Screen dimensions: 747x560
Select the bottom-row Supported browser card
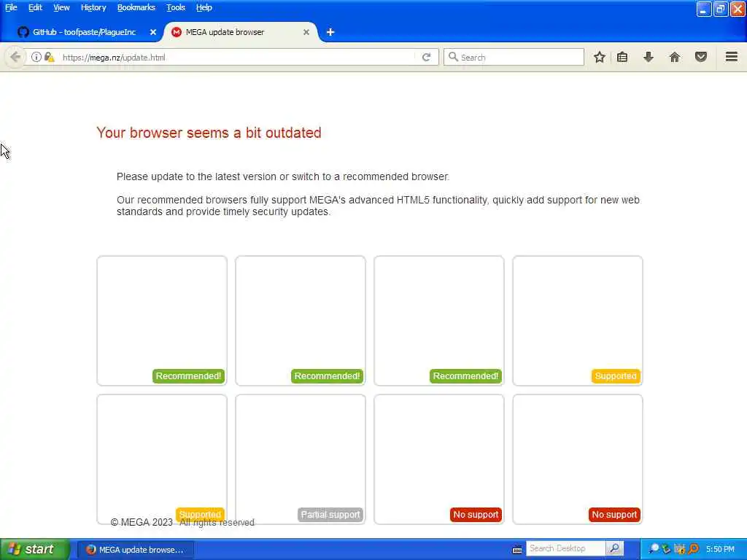[162, 459]
